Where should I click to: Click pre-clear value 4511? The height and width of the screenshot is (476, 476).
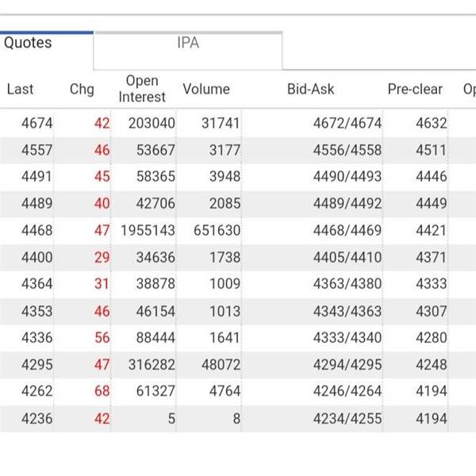(x=431, y=150)
